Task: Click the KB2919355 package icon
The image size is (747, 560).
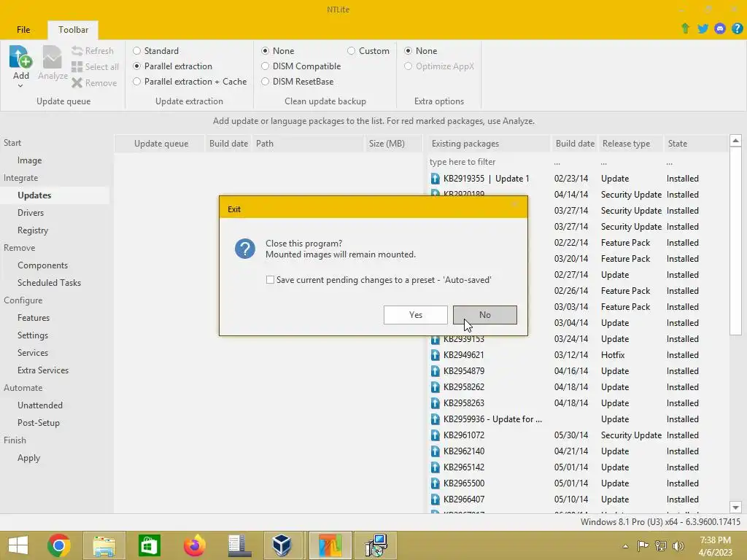Action: pos(435,179)
